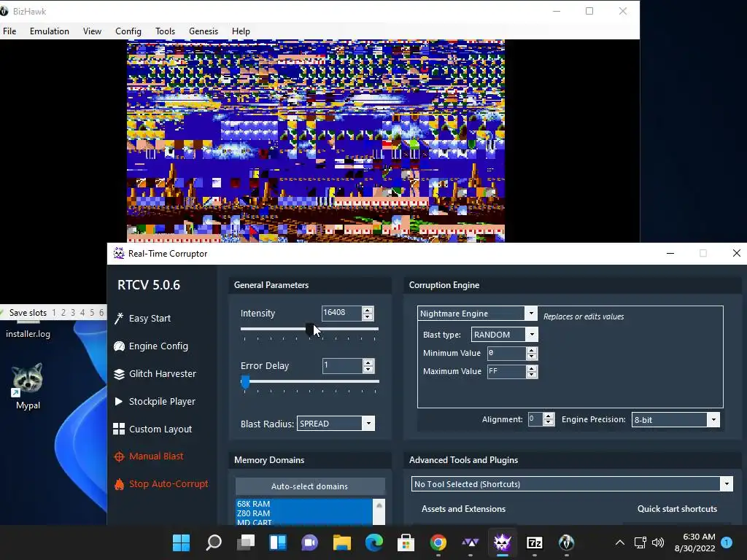Open Easy Start in RTCV sidebar

[x=142, y=318]
